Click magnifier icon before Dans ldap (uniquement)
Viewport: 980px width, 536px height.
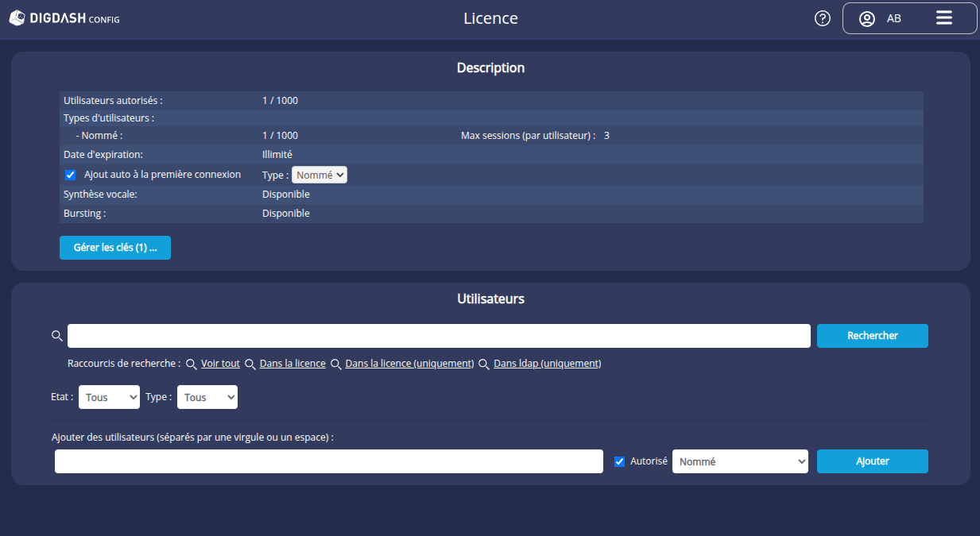tap(484, 364)
